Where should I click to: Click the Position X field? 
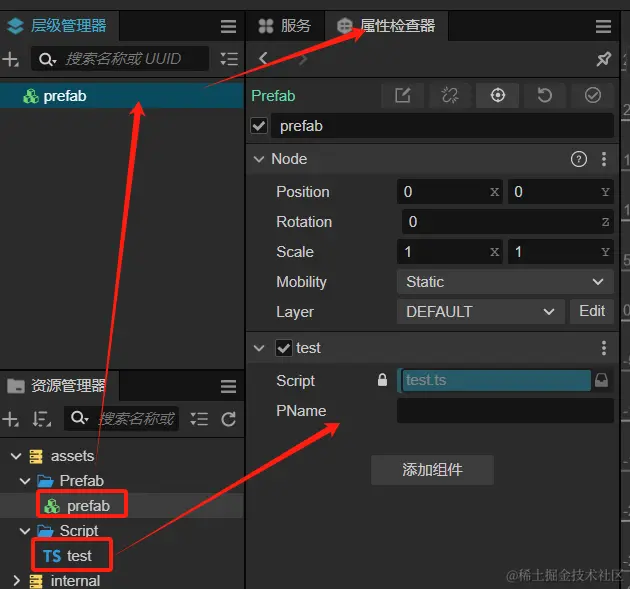[x=450, y=192]
